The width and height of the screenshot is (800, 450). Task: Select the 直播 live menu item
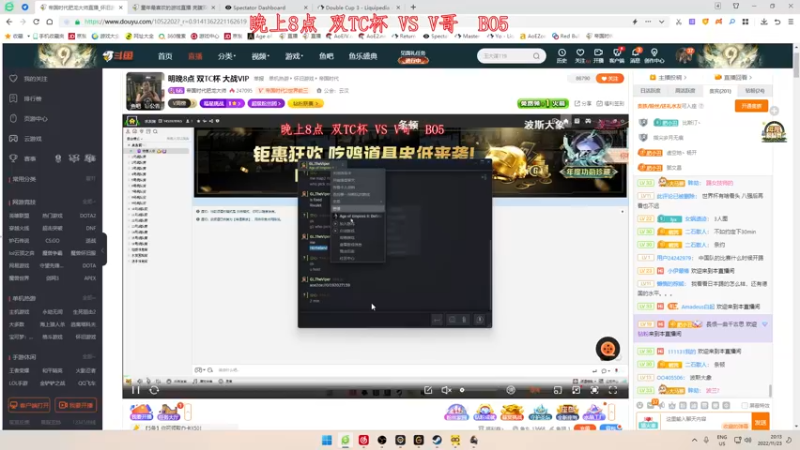coord(195,56)
